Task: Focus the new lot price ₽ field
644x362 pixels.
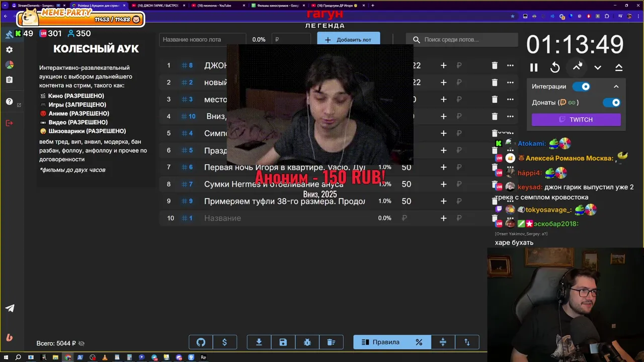Action: click(291, 40)
